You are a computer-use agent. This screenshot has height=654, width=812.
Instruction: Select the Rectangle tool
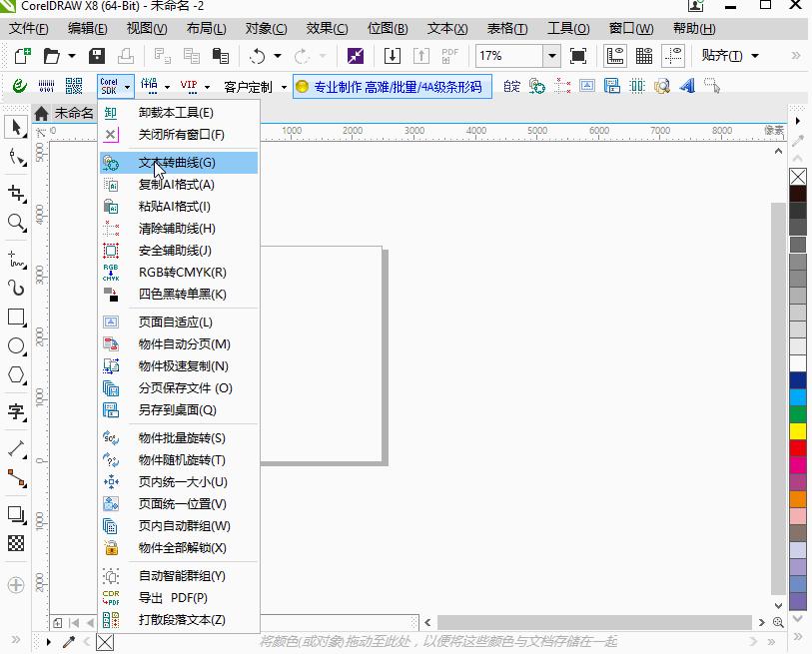pyautogui.click(x=14, y=318)
